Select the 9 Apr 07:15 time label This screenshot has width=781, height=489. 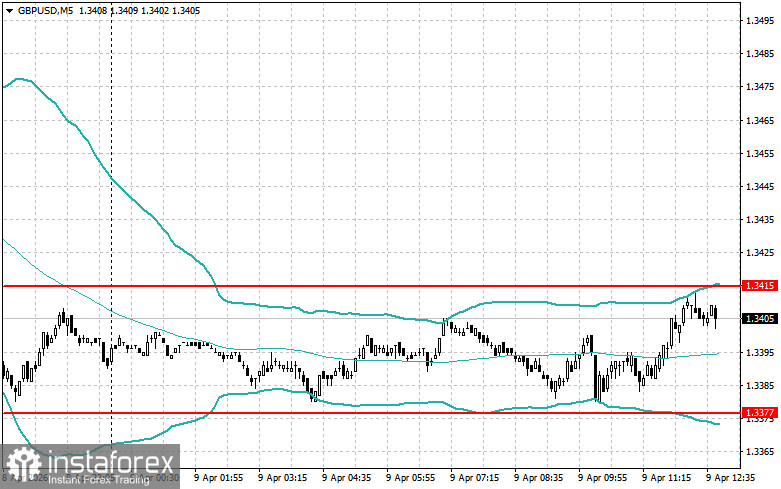point(474,478)
